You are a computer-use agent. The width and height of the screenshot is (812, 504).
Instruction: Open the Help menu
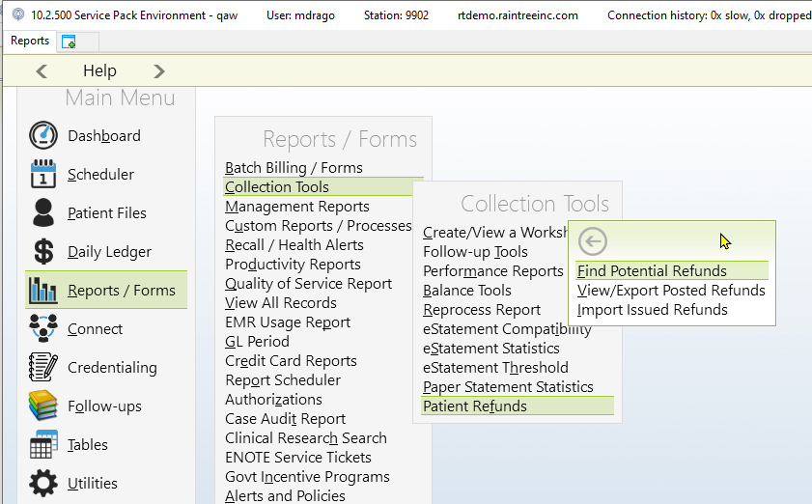pos(99,70)
